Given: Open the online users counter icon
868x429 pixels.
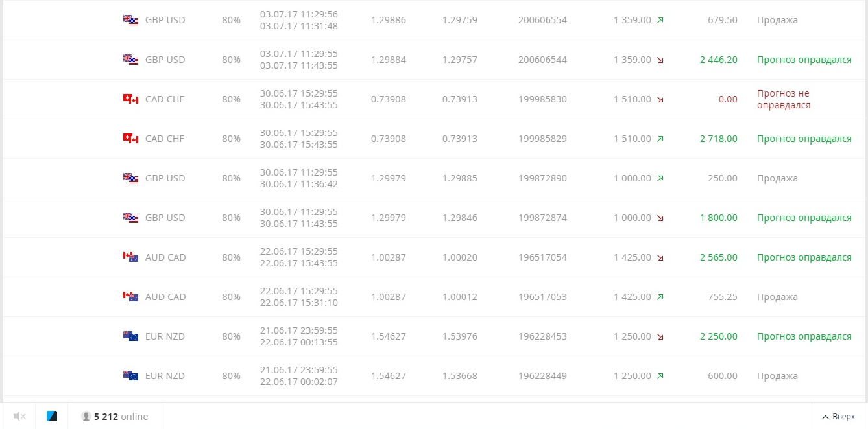Looking at the screenshot, I should [86, 417].
